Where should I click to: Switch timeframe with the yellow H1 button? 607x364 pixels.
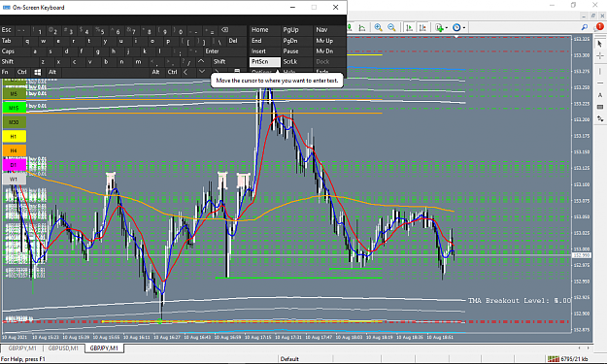tap(15, 137)
